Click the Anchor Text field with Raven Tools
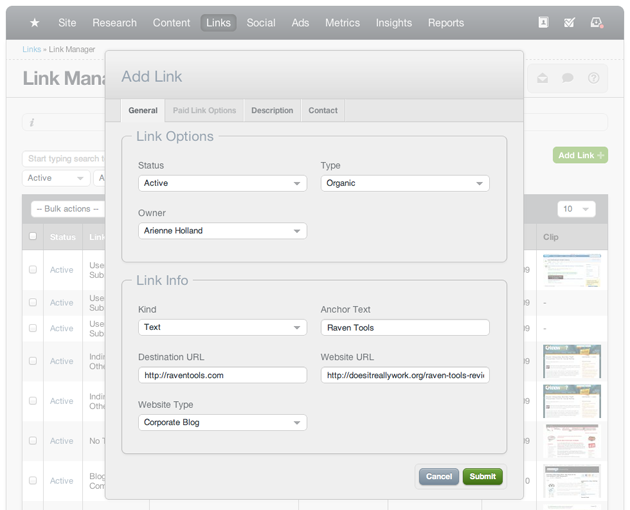Screen dimensions: 630x510 (405, 328)
